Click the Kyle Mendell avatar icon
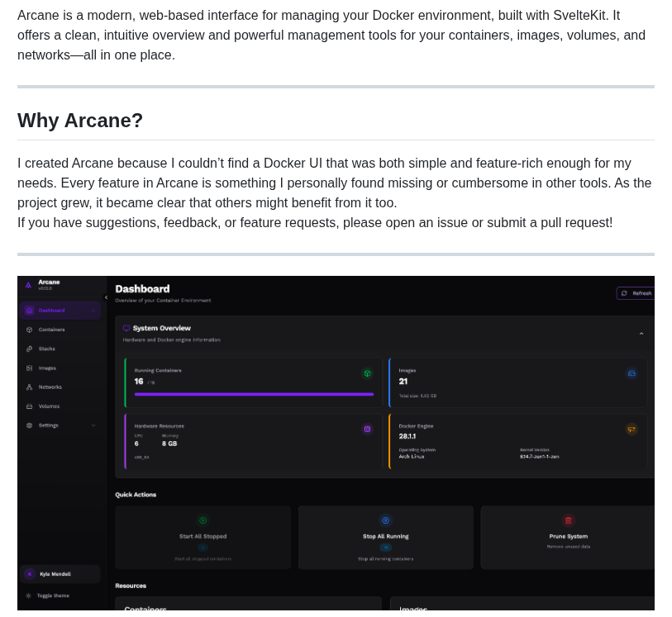 coord(30,574)
